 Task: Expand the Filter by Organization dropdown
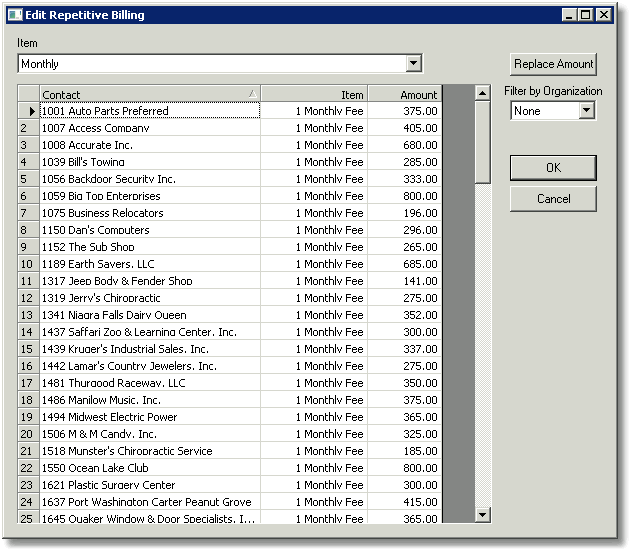[x=586, y=110]
